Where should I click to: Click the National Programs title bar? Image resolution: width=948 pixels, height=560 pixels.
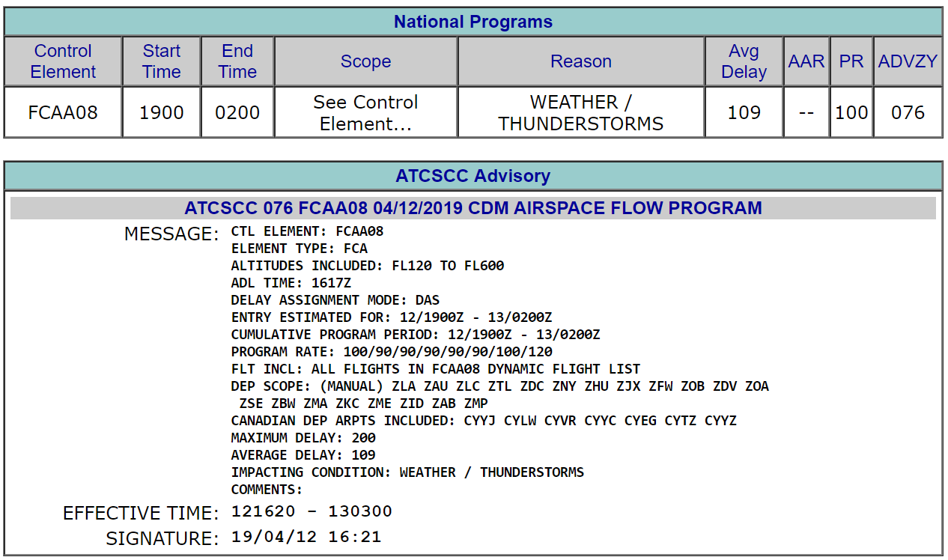473,22
